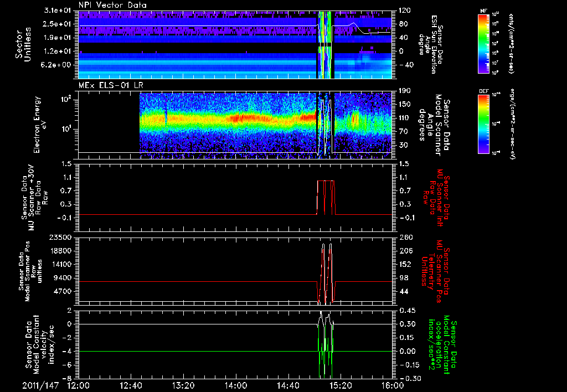This screenshot has height=392, width=567.
Task: Select the MU Scanner +30V axis title
Action: pos(35,198)
